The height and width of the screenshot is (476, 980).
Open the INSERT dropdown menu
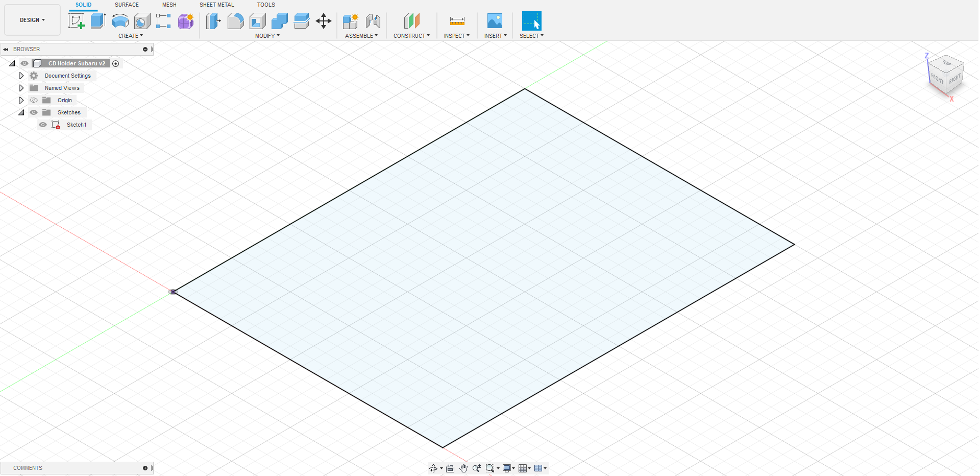[496, 36]
